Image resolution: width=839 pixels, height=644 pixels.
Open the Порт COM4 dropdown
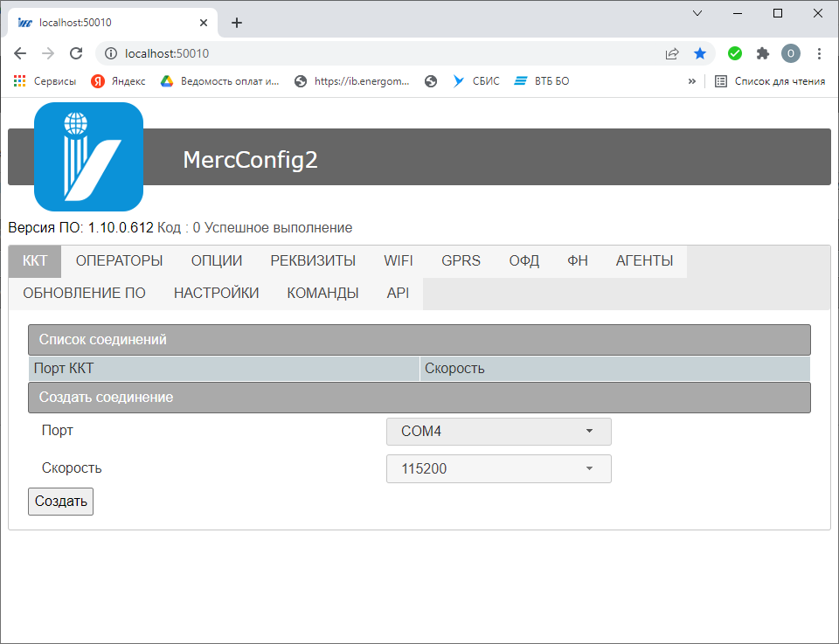(499, 432)
